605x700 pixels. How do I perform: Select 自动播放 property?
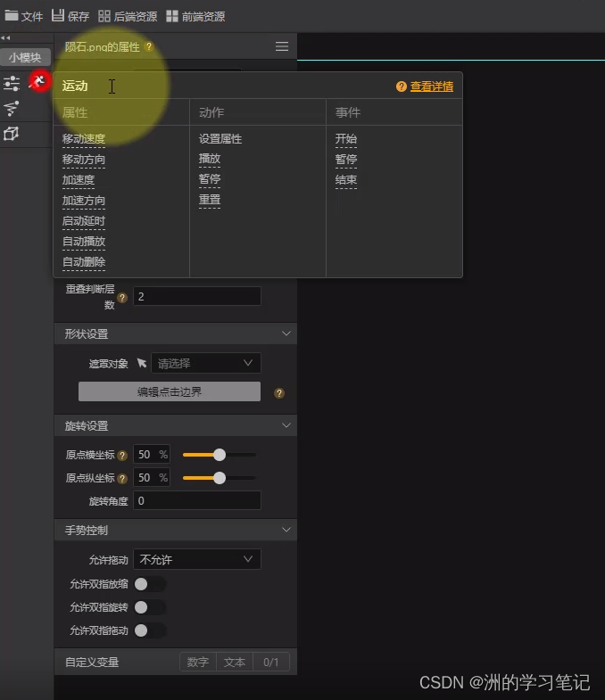84,242
